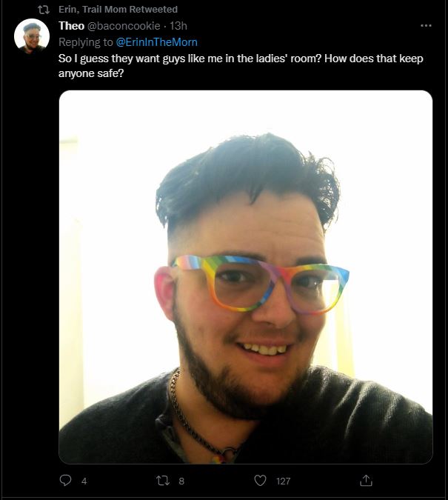Expand the attached selfie photo
The width and height of the screenshot is (448, 500).
[x=246, y=277]
